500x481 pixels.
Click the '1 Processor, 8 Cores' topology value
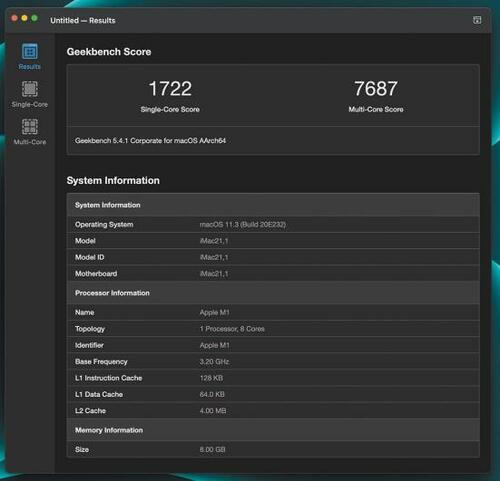232,329
